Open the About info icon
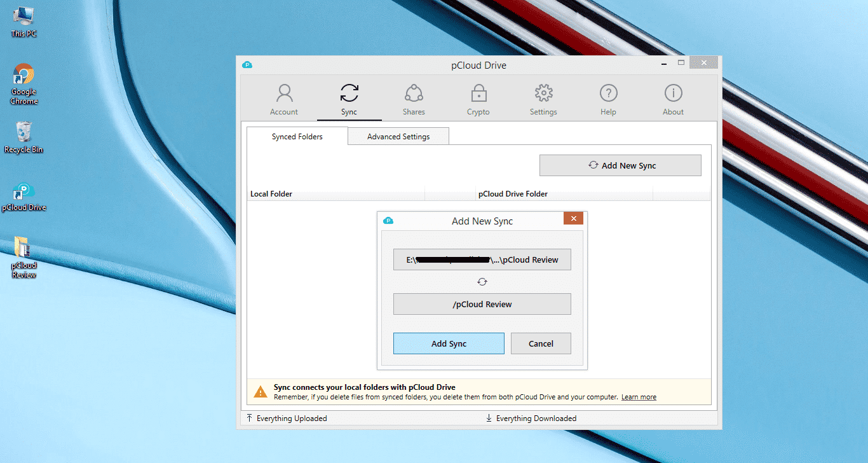 pyautogui.click(x=673, y=93)
